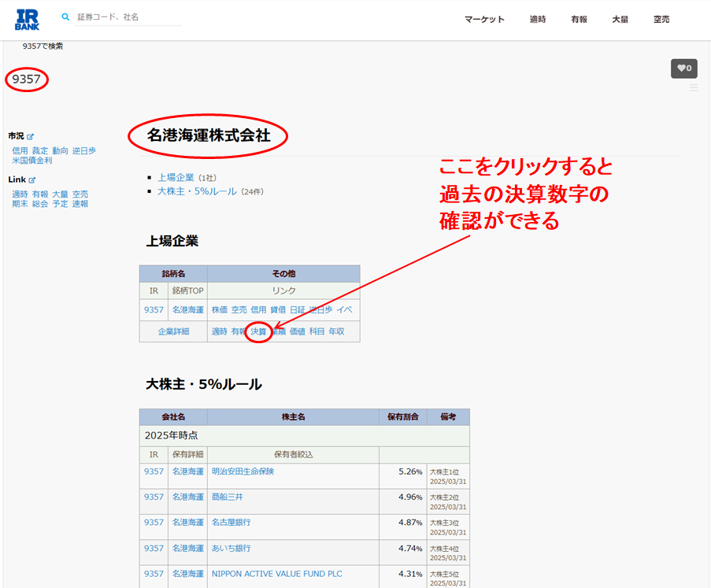Image resolution: width=711 pixels, height=588 pixels.
Task: Open the 年収 link in the table
Action: click(336, 332)
